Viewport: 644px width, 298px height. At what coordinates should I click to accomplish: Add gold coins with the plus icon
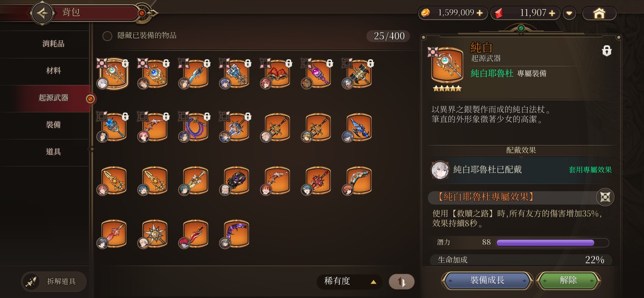pyautogui.click(x=479, y=13)
